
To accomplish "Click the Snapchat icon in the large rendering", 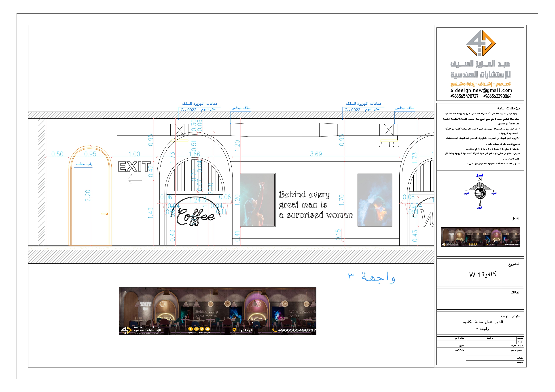I will coord(208,329).
